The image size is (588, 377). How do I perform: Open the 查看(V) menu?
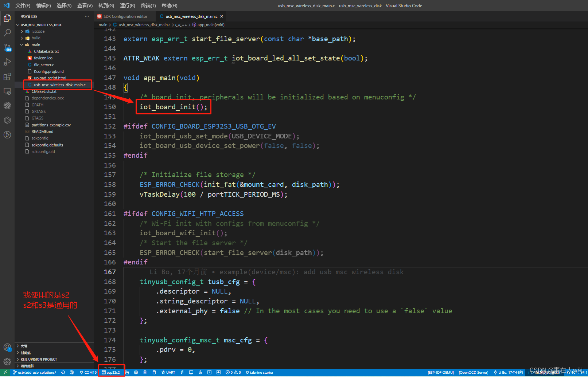[x=85, y=5]
